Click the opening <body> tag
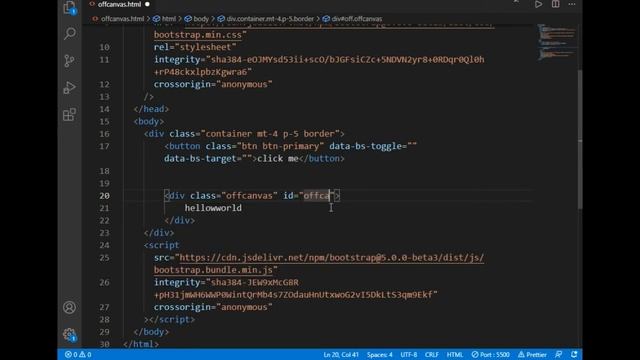 click(x=149, y=121)
